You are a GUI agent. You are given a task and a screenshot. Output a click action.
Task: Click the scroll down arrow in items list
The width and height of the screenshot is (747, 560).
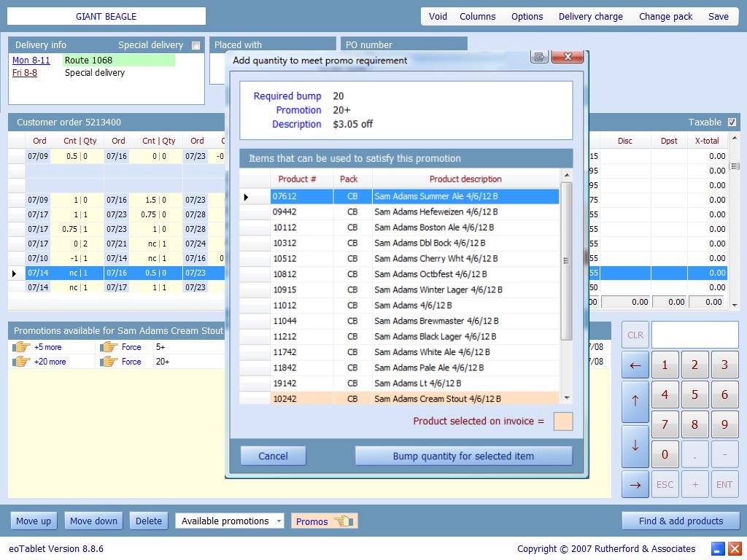[x=566, y=397]
